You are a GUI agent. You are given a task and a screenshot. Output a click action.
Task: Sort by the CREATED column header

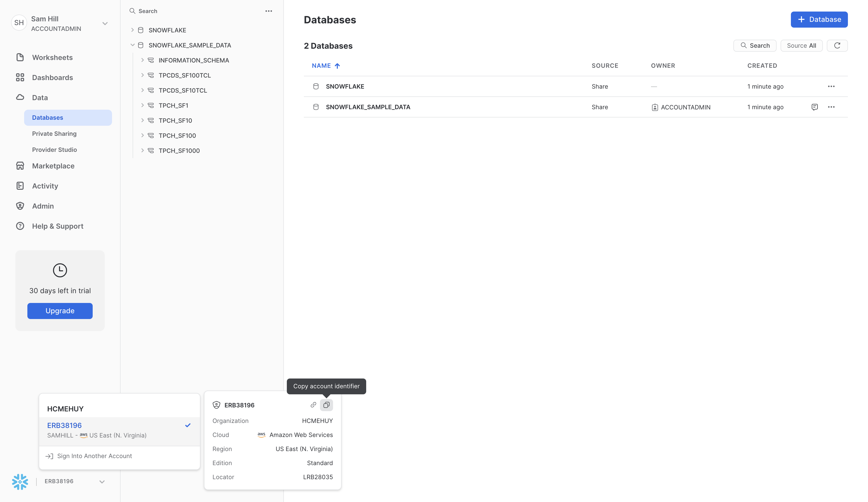coord(762,66)
